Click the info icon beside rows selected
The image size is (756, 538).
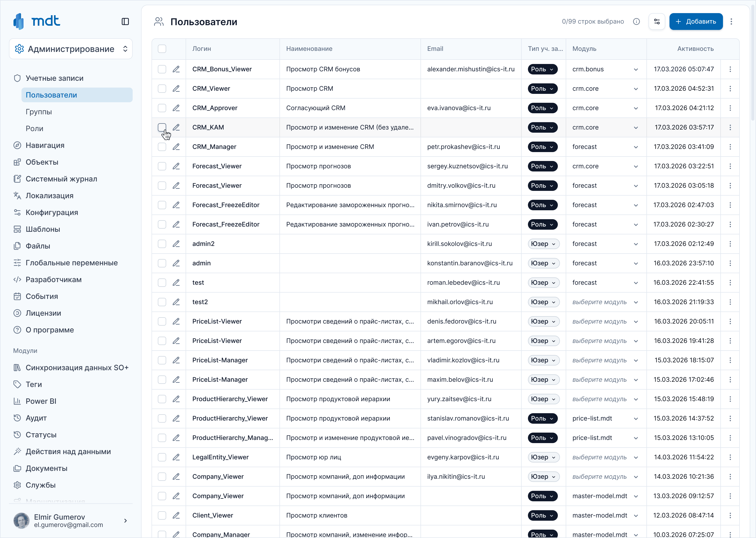(x=636, y=21)
